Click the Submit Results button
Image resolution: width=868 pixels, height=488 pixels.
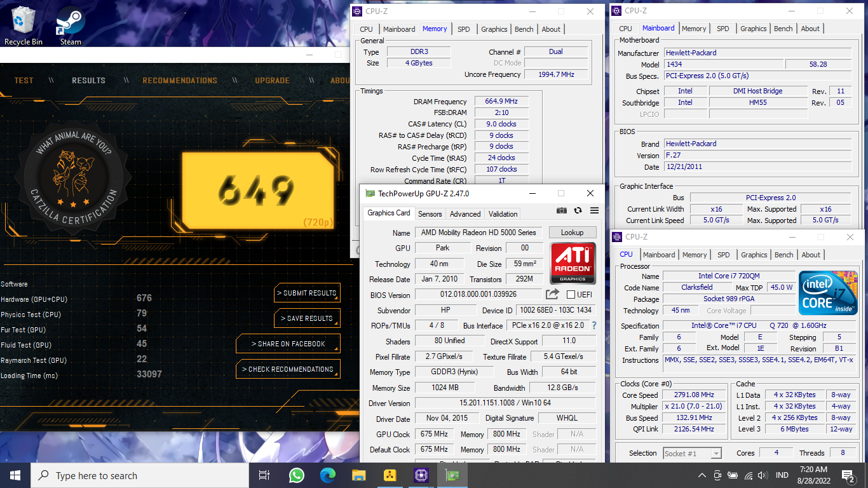tap(308, 293)
